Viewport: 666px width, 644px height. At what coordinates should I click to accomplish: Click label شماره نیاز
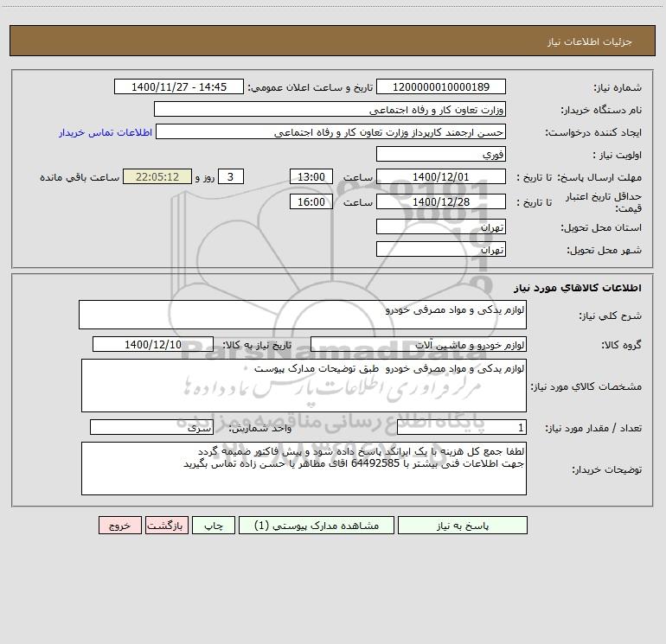coord(618,88)
